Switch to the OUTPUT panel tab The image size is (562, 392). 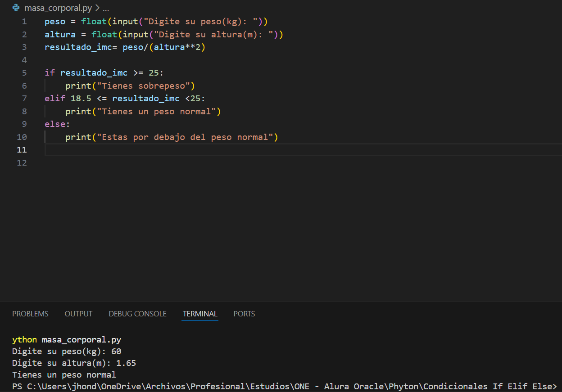pos(78,314)
